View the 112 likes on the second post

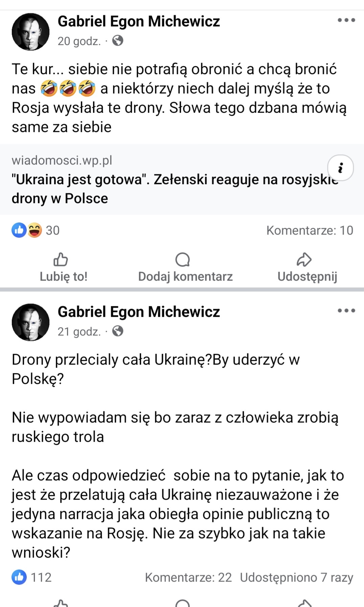(41, 577)
